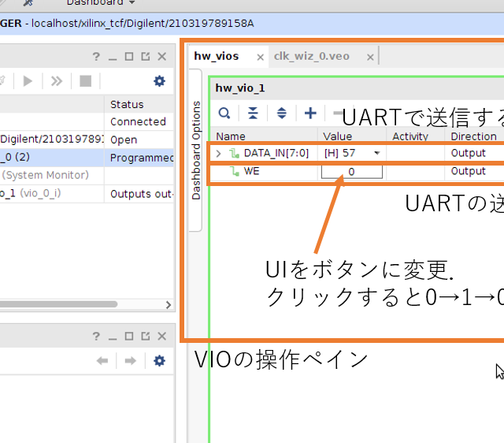Click the Status column header
This screenshot has width=504, height=443.
point(127,104)
